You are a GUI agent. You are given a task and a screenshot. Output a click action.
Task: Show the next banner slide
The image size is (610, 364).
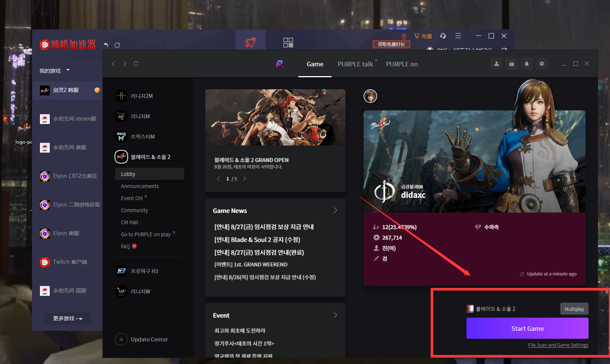coord(245,179)
